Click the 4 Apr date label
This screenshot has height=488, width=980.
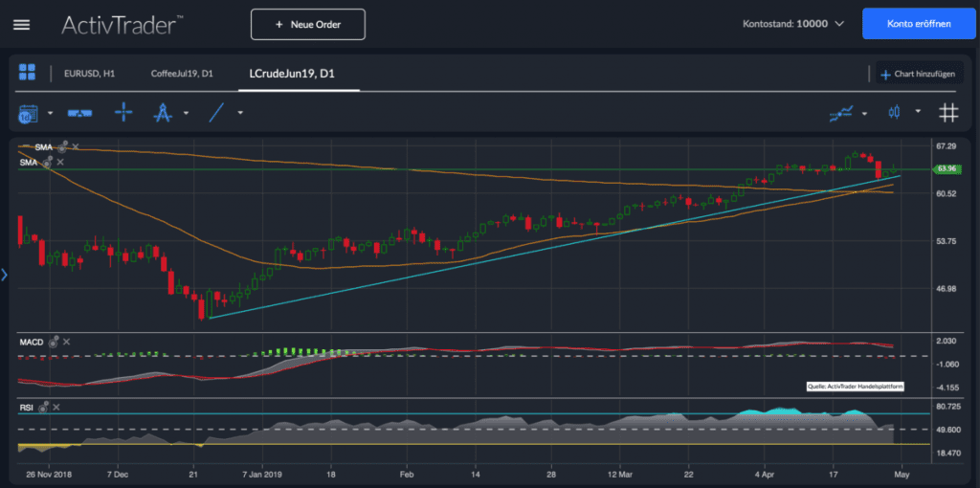pos(764,473)
